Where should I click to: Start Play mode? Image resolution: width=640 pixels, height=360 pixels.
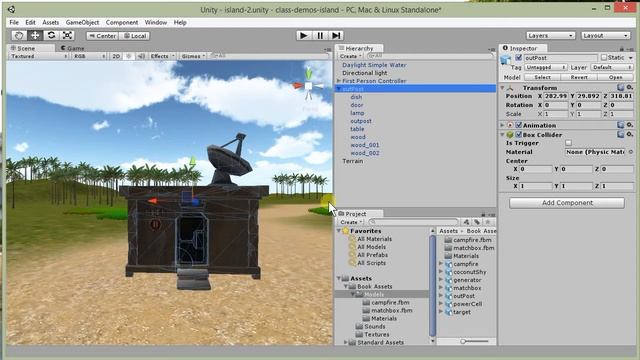(x=303, y=36)
